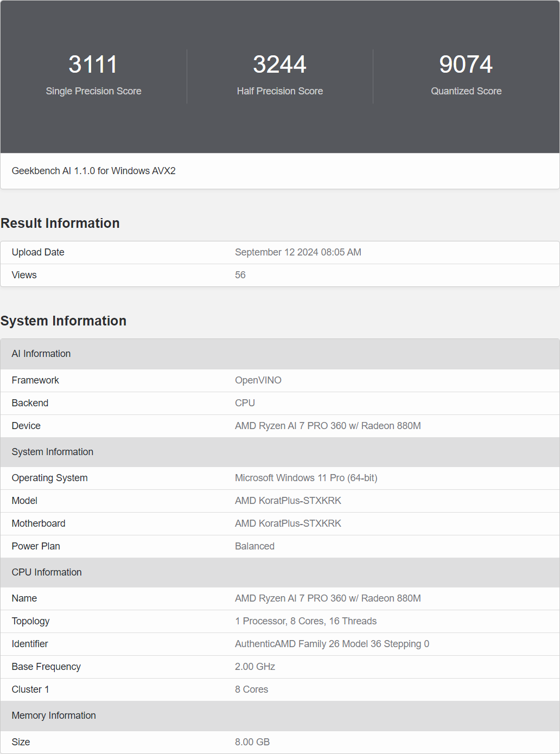Click the Quantized Score value 9074
The image size is (560, 754).
point(466,65)
